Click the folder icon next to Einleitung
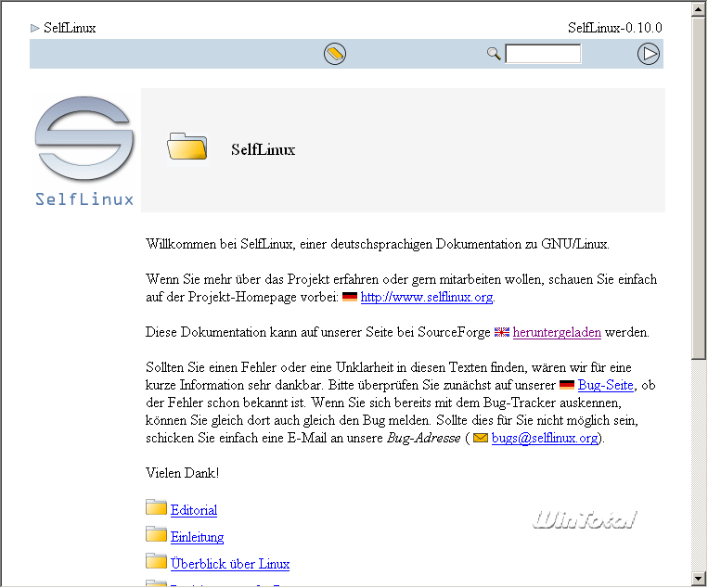708x588 pixels. click(x=156, y=534)
